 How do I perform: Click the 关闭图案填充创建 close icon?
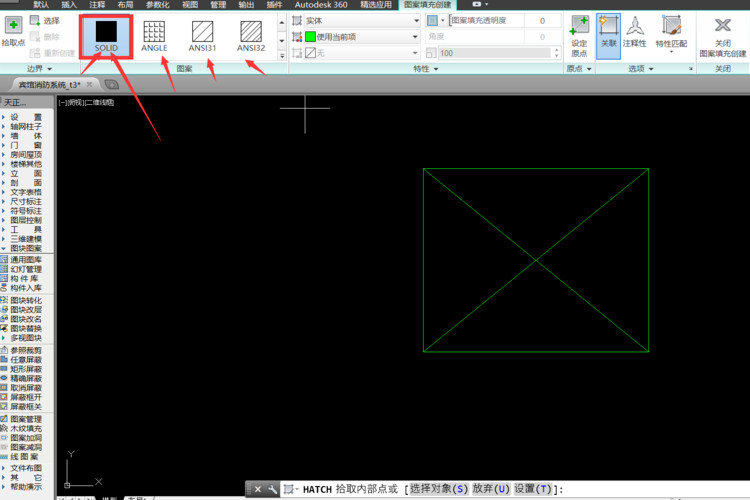[x=722, y=25]
